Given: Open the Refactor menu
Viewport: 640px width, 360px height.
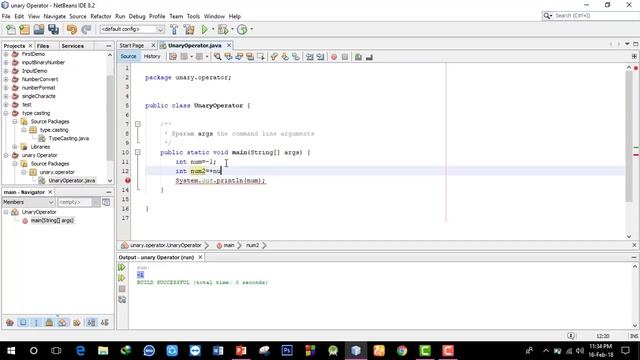Looking at the screenshot, I should click(101, 16).
